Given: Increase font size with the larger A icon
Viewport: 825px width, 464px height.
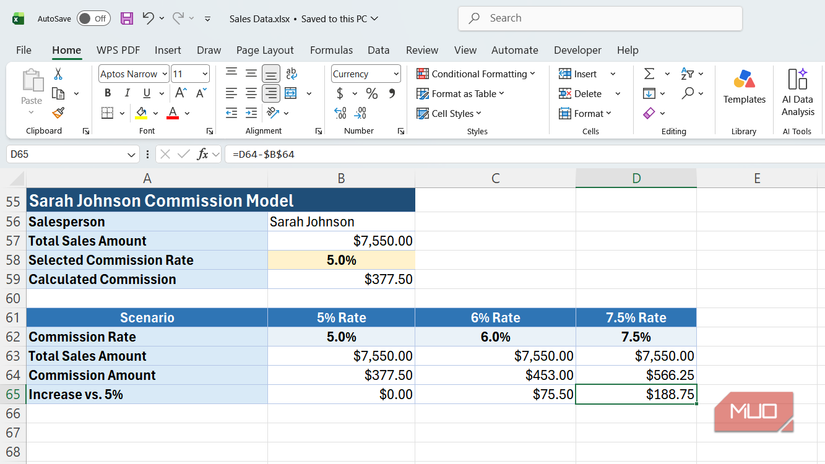Looking at the screenshot, I should tap(180, 93).
